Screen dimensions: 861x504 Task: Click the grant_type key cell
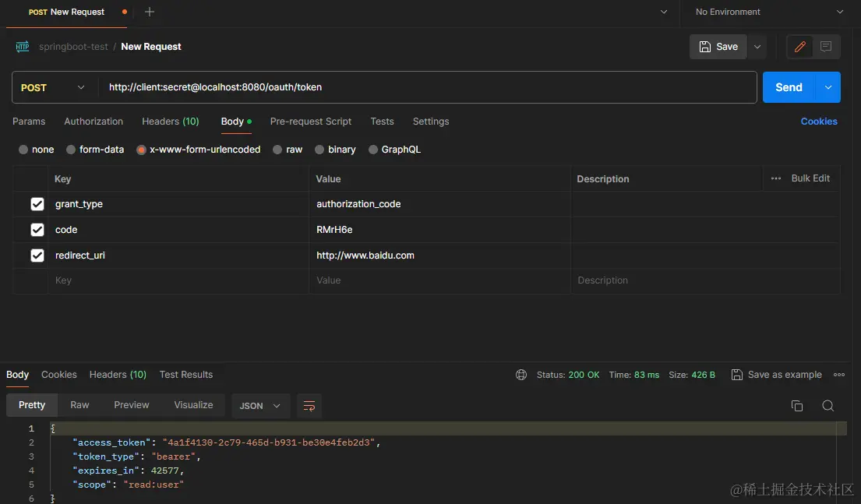point(178,204)
